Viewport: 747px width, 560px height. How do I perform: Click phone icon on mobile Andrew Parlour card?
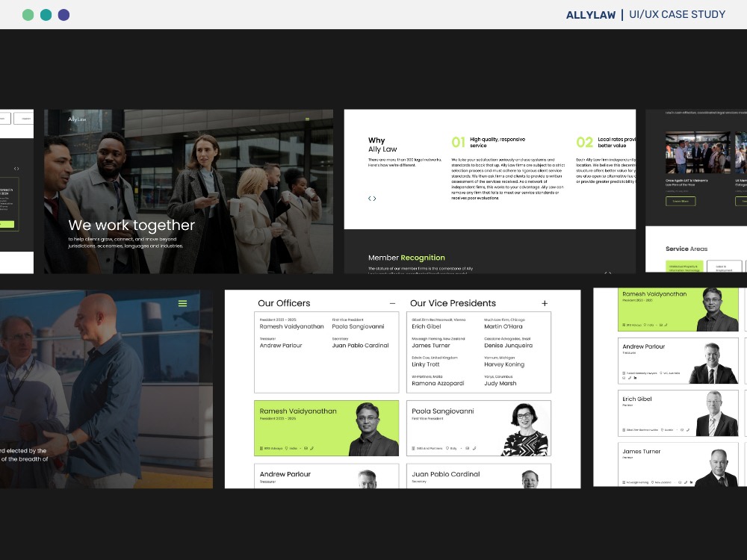coord(629,378)
